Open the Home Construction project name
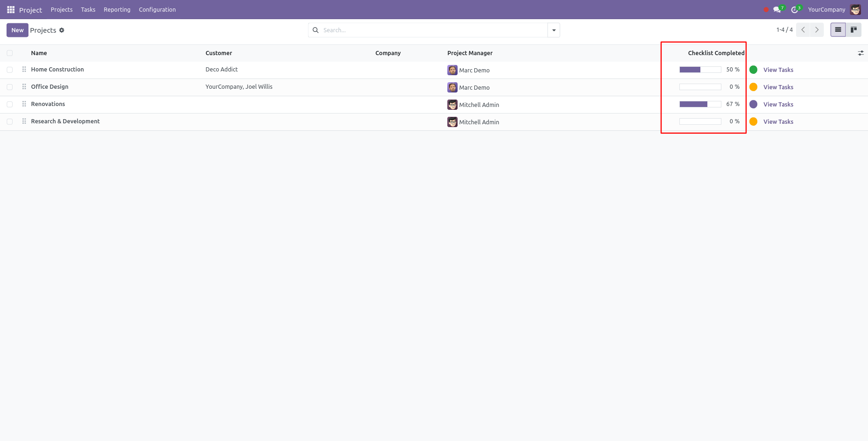The width and height of the screenshot is (868, 441). [x=57, y=70]
